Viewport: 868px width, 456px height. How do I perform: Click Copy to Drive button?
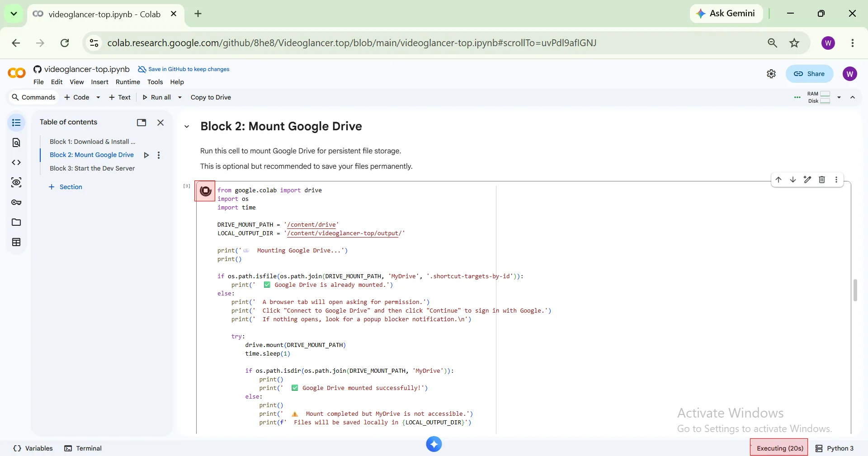click(211, 97)
